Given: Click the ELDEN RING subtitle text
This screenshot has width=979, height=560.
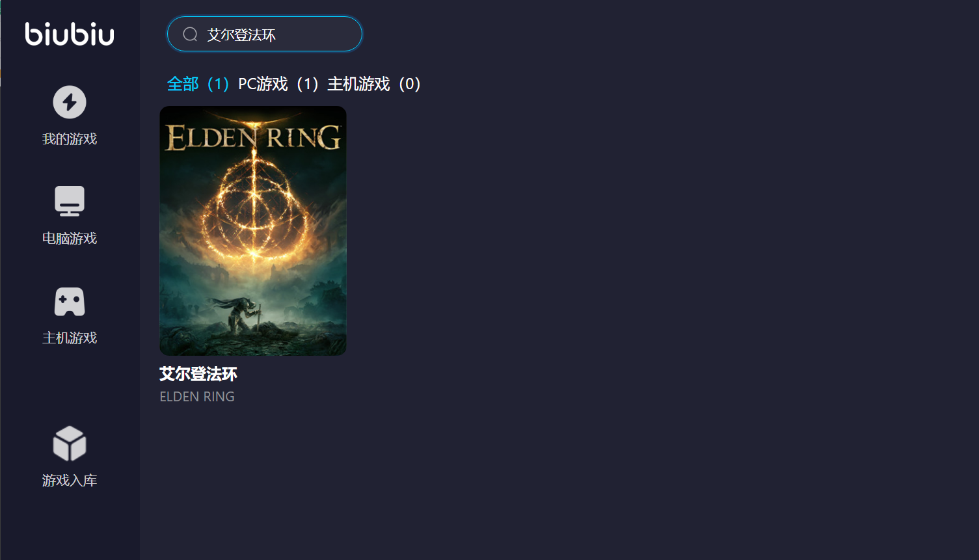Looking at the screenshot, I should pyautogui.click(x=197, y=397).
